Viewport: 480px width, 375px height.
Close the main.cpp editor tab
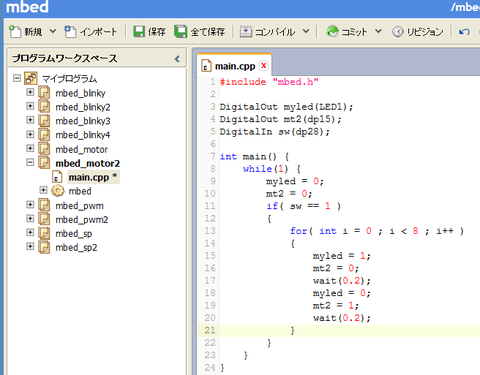(264, 65)
